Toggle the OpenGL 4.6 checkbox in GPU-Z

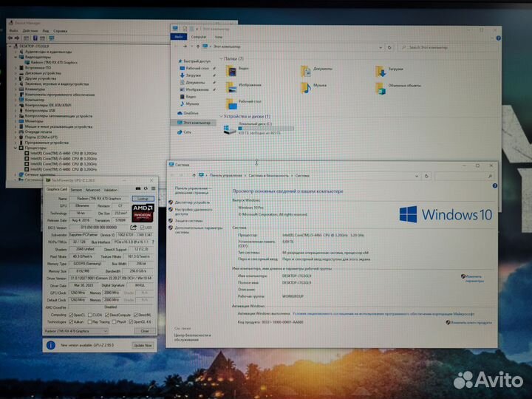131,321
